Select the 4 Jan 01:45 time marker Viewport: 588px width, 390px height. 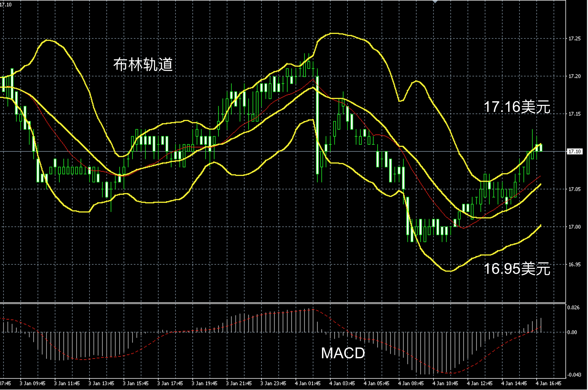tap(307, 383)
